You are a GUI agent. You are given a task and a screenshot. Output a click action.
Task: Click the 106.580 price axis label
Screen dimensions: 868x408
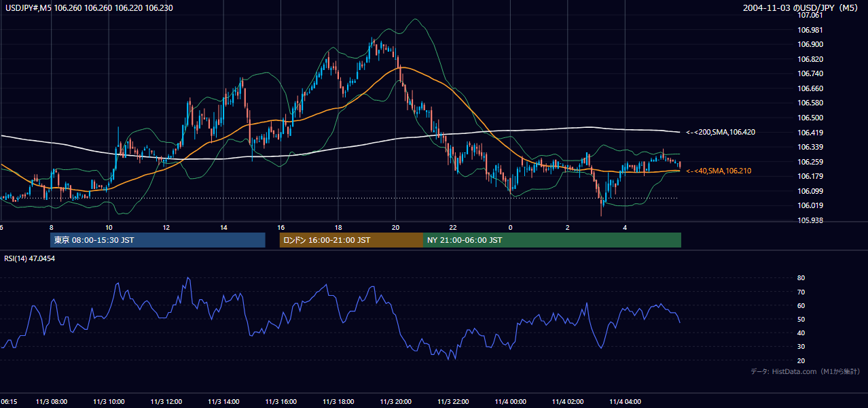point(810,103)
